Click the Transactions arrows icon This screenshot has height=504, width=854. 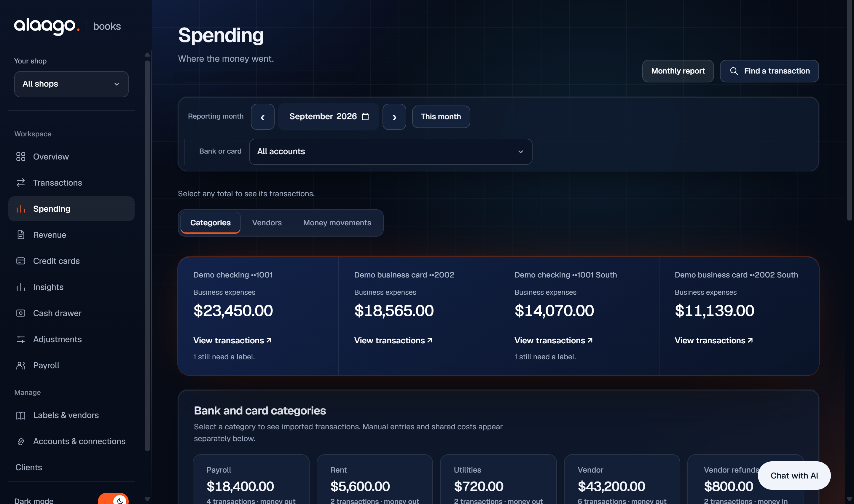(x=21, y=183)
